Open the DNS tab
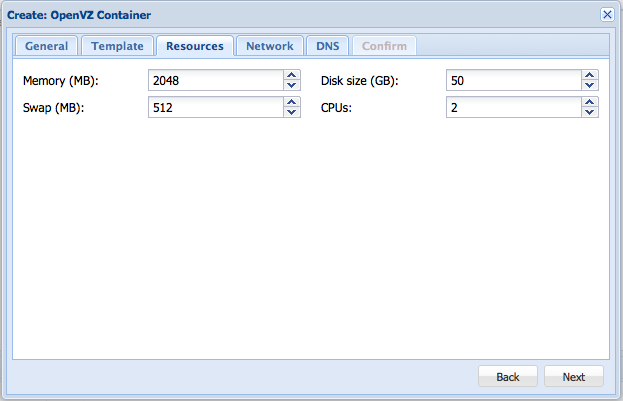 point(327,46)
